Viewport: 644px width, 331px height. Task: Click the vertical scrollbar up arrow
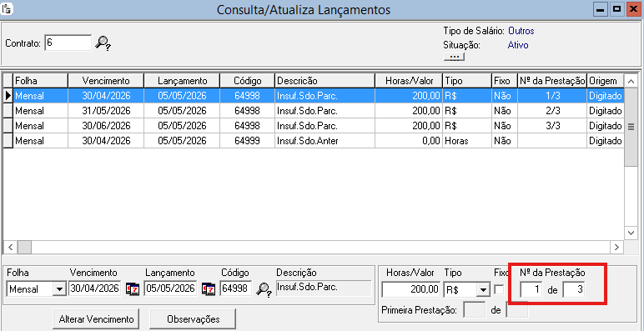pos(631,82)
